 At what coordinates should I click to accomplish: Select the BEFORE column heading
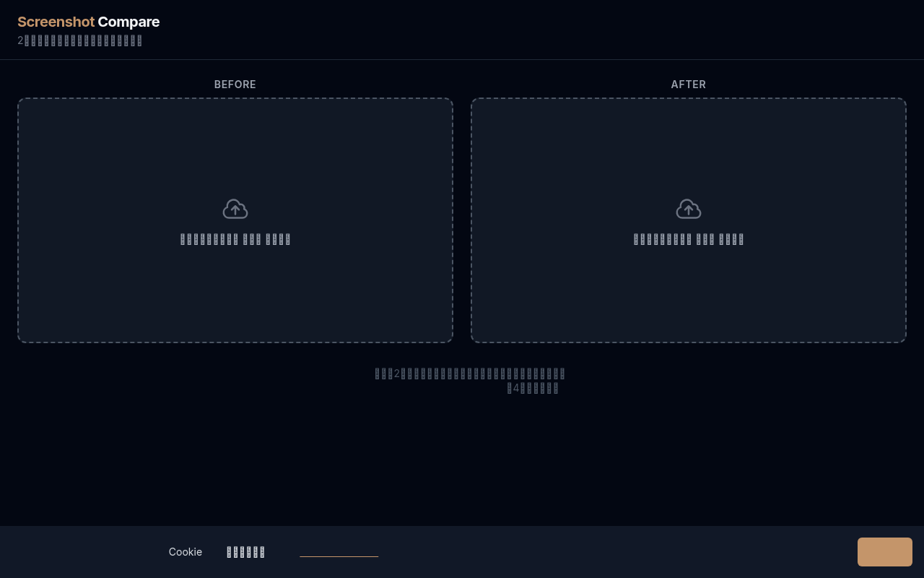click(x=235, y=85)
